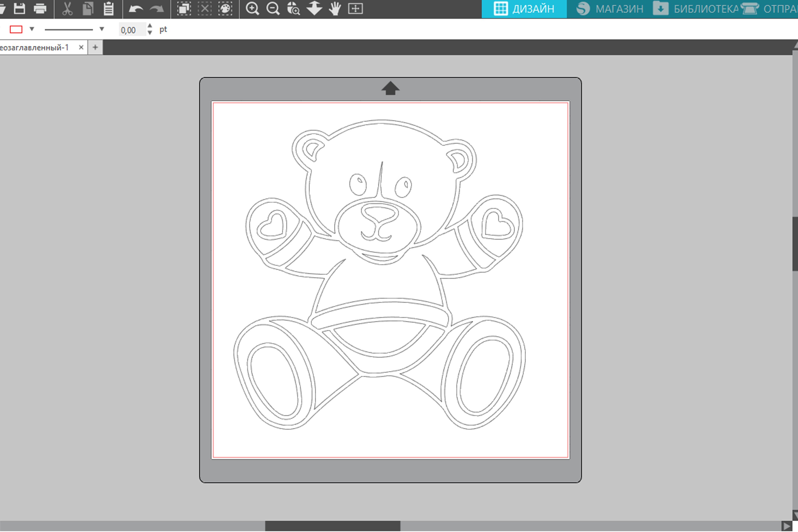Click the Print icon
Image resolution: width=798 pixels, height=532 pixels.
click(40, 9)
